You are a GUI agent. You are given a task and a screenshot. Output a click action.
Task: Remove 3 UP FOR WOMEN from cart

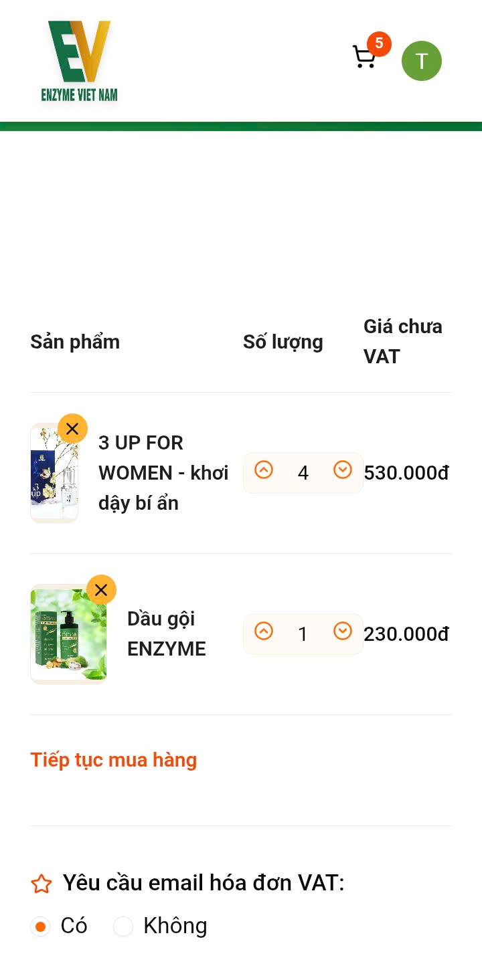tap(72, 429)
